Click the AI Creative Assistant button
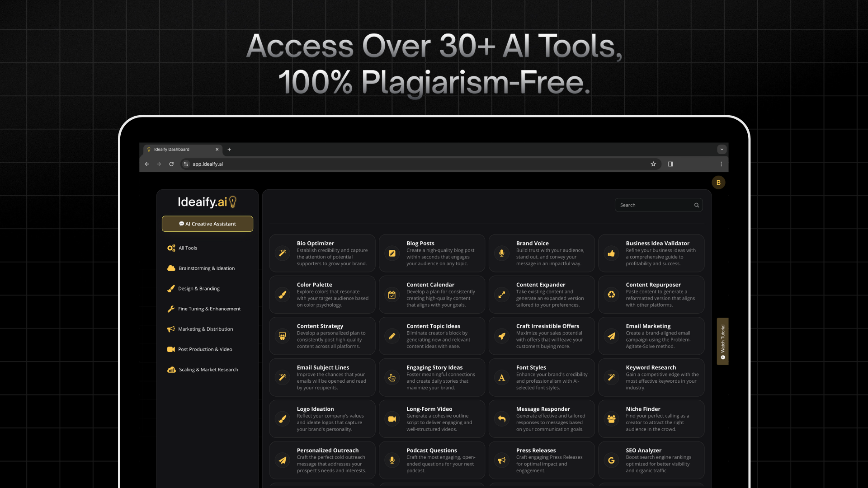 point(208,224)
